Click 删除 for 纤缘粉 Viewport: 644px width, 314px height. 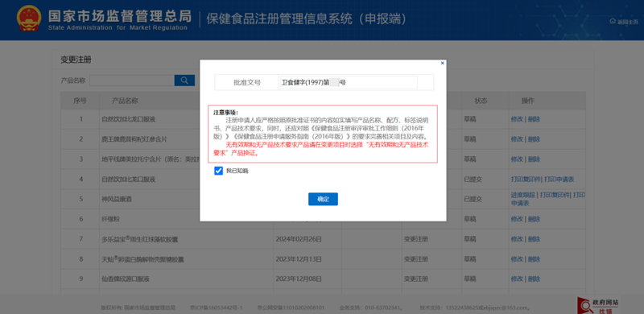[x=534, y=219]
